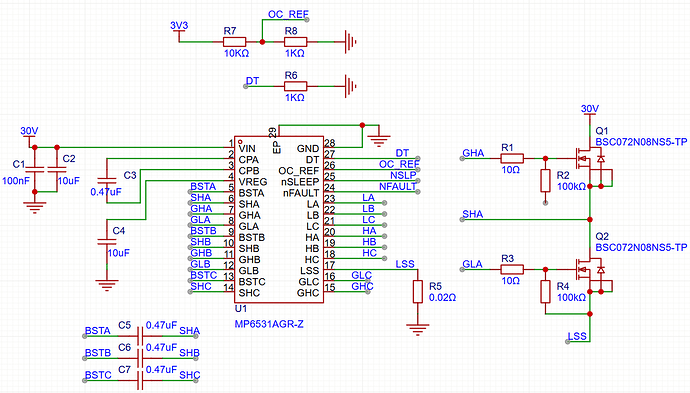690x393 pixels.
Task: Click the 10uF value of C4
Action: coord(118,253)
